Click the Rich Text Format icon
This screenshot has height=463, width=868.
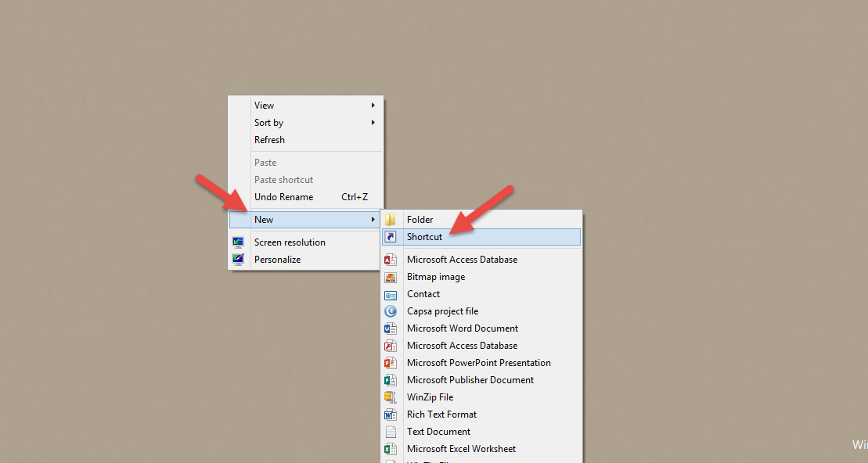pos(391,415)
